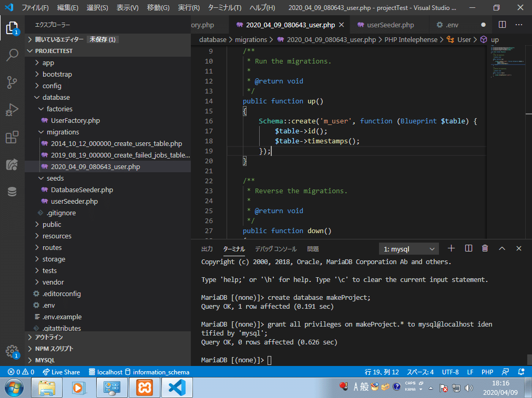Change encoding via UTF-8 status item
The image size is (532, 398).
click(x=450, y=372)
